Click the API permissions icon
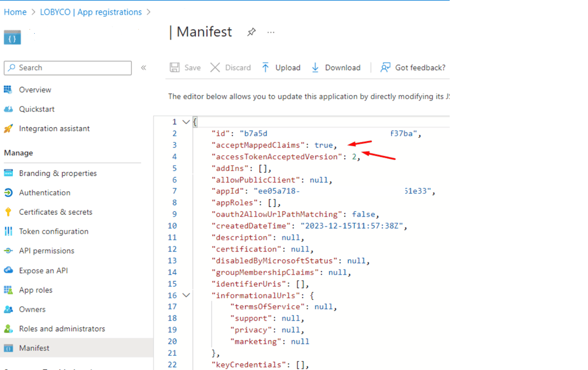The image size is (588, 370). point(8,251)
